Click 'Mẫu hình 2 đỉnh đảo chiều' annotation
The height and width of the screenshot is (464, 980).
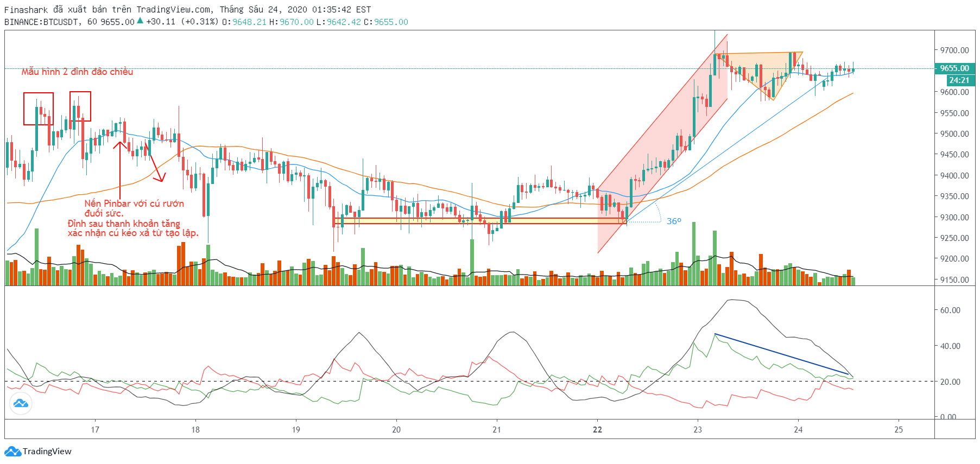(x=77, y=72)
